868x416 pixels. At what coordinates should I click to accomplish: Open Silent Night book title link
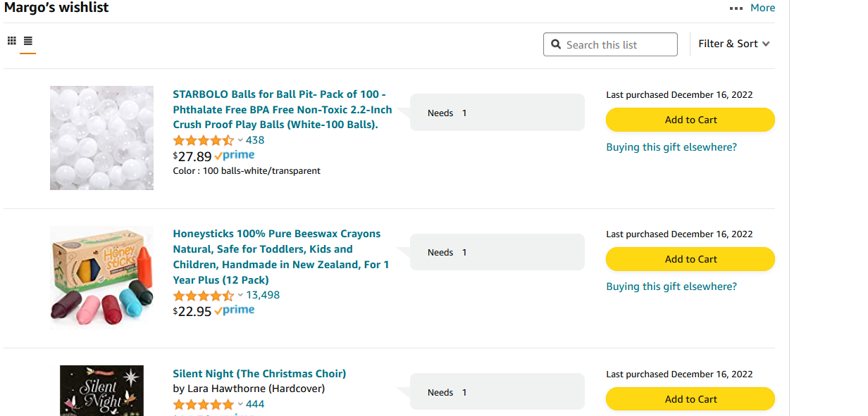pos(259,374)
